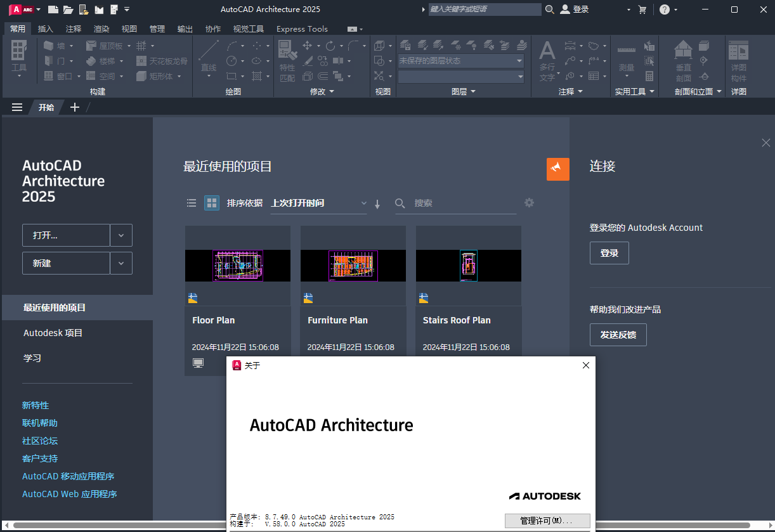Open the sort-by dropdown 上次打开时间
Image resolution: width=775 pixels, height=532 pixels.
coord(319,203)
